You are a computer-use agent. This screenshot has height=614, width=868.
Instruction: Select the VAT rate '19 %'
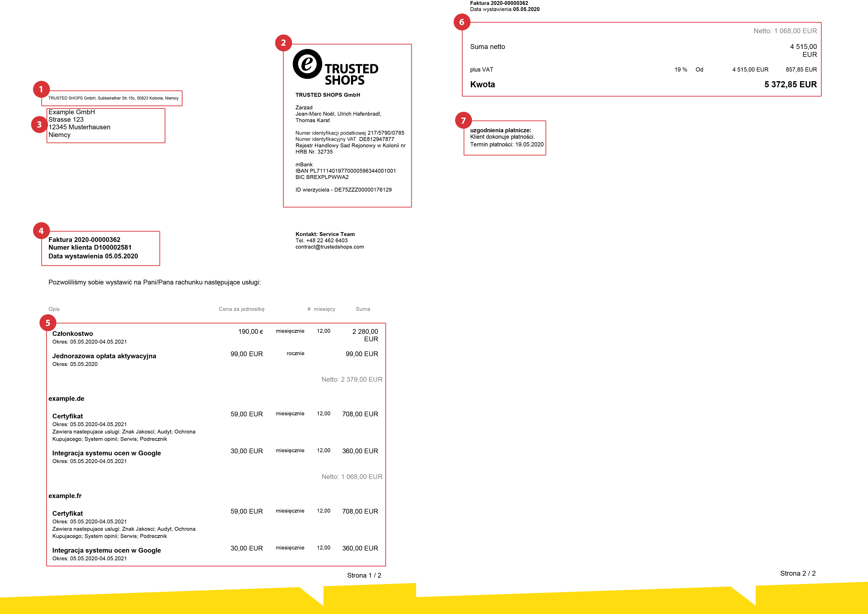point(680,70)
